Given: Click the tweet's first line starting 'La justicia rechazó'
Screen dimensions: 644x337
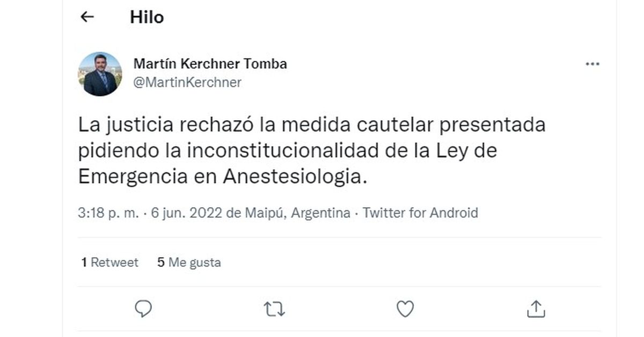Looking at the screenshot, I should (311, 125).
